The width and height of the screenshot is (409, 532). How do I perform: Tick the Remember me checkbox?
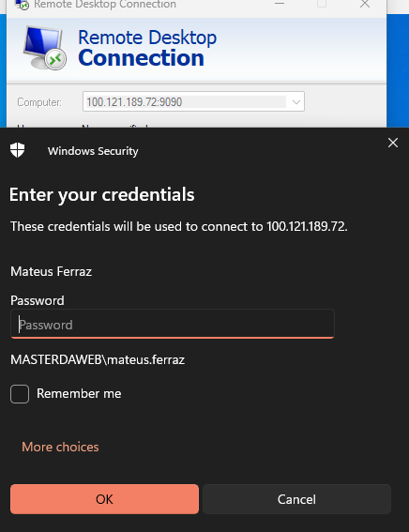coord(20,394)
